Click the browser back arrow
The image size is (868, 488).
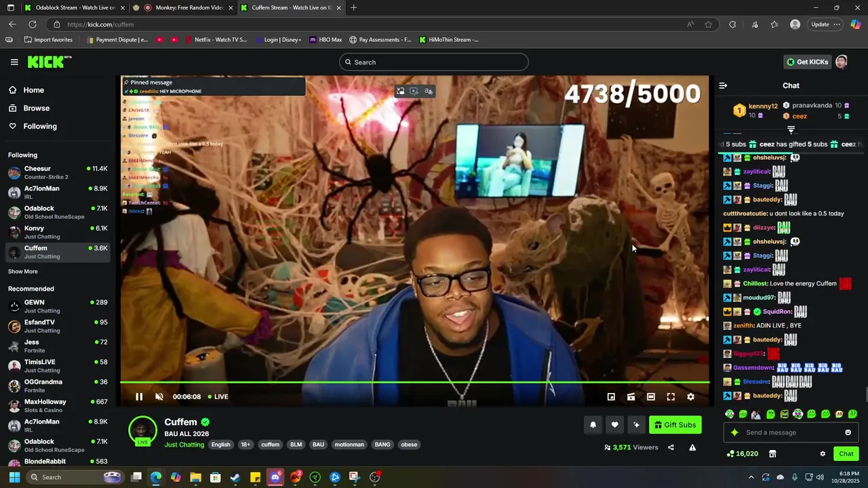tap(12, 24)
